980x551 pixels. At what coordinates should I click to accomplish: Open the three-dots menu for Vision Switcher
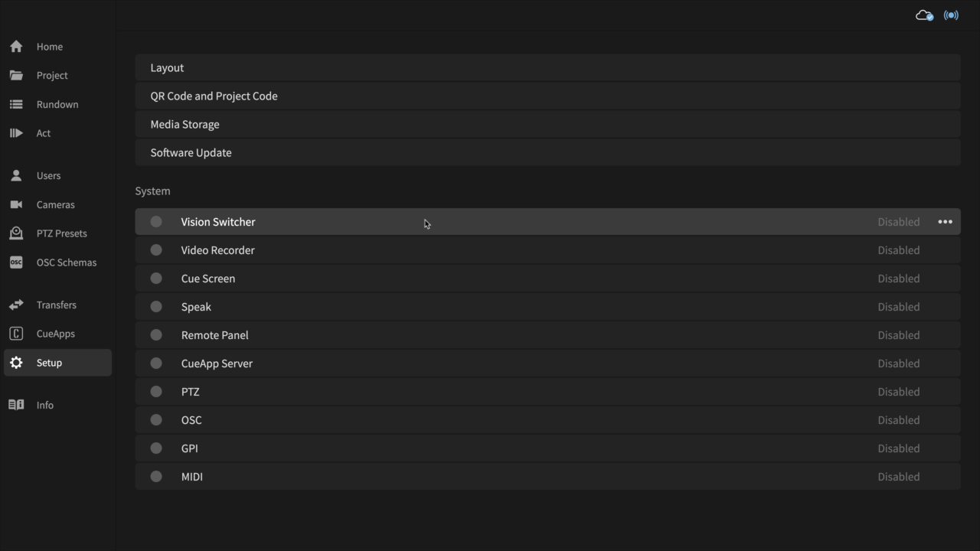pyautogui.click(x=946, y=222)
